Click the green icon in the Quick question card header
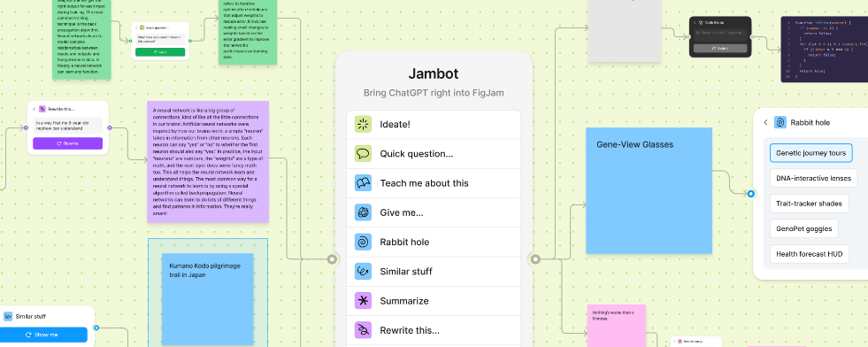Screen dimensions: 868x347 click(142, 27)
